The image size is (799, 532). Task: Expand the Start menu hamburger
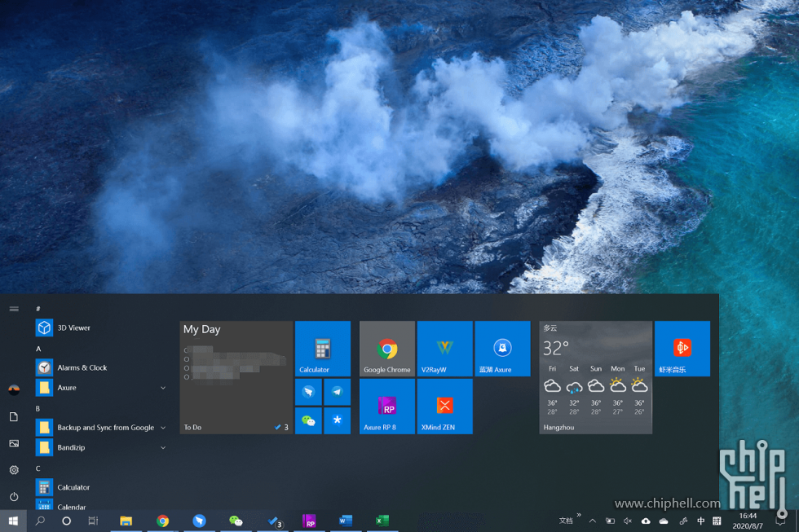pos(14,309)
